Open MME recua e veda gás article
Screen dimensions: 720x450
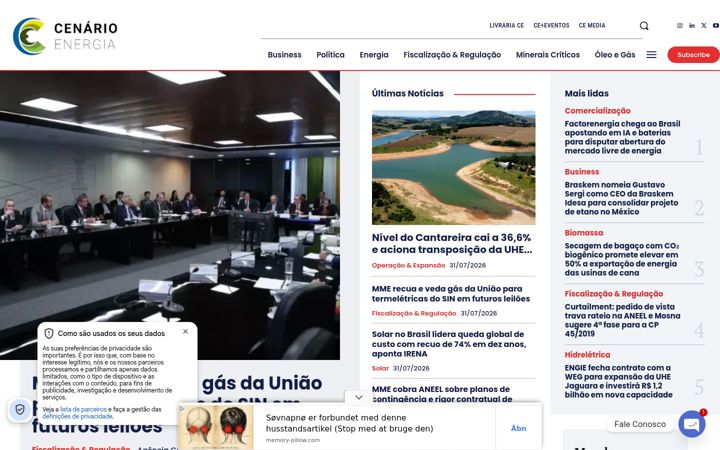451,293
